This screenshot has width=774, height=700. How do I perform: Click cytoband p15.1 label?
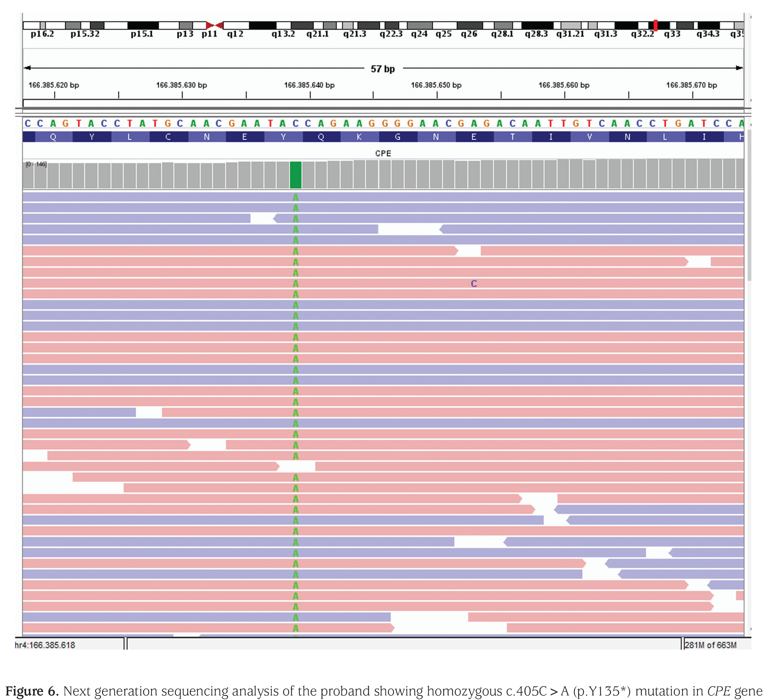click(142, 34)
